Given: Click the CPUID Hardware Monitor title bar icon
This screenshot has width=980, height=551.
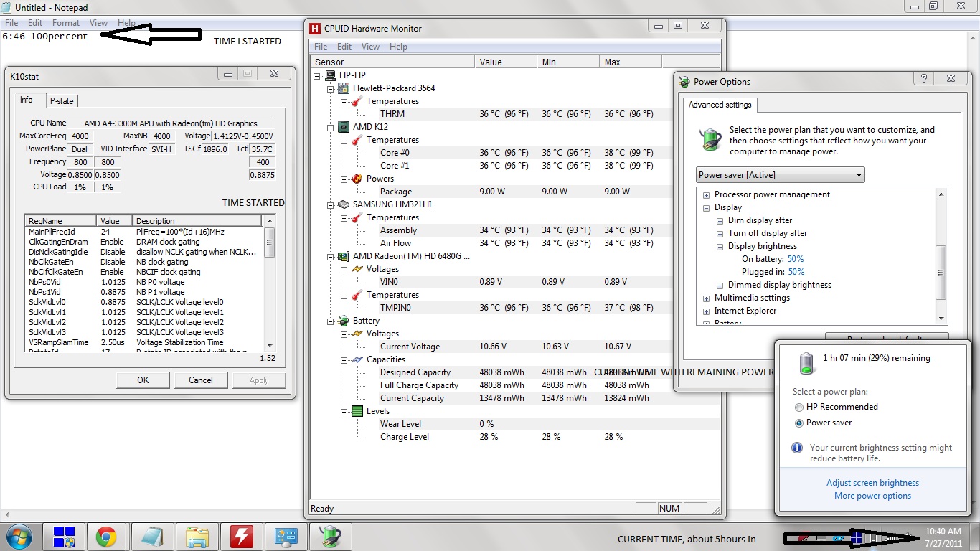Looking at the screenshot, I should click(x=314, y=29).
